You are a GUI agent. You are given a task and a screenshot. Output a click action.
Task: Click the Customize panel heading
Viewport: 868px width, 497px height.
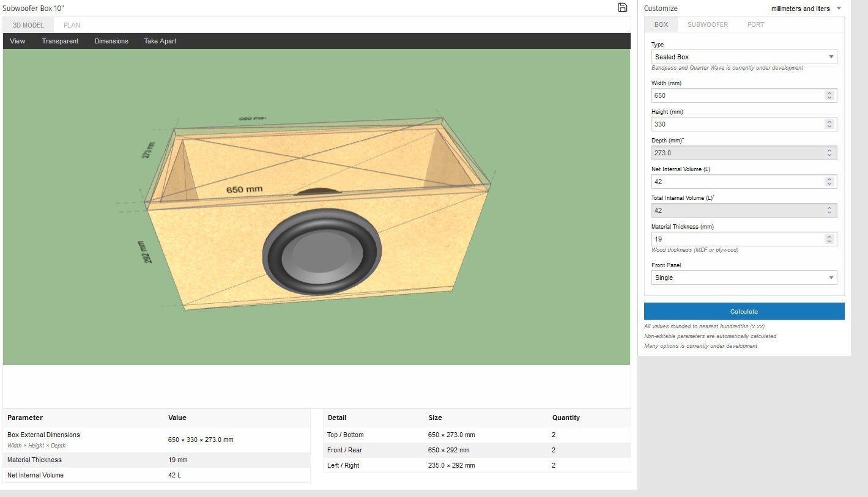(661, 9)
